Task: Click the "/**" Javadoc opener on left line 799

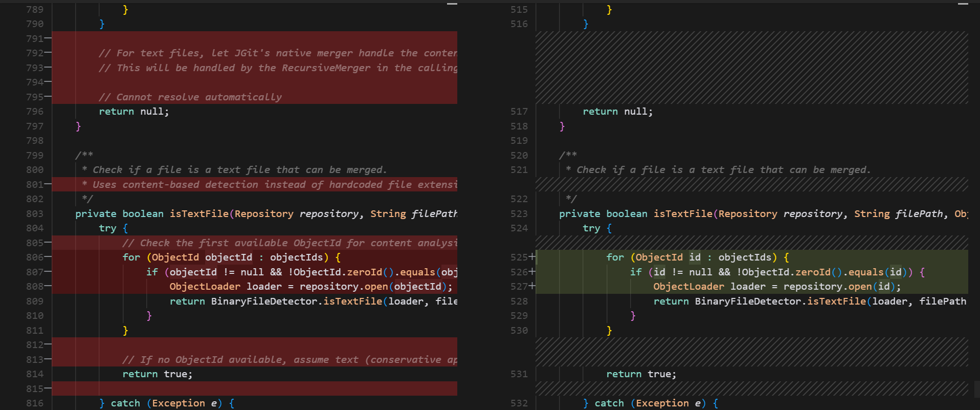Action: [84, 155]
